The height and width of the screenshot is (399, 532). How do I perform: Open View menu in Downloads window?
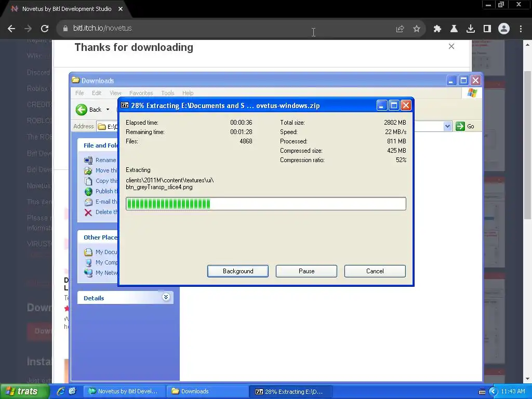pyautogui.click(x=115, y=93)
